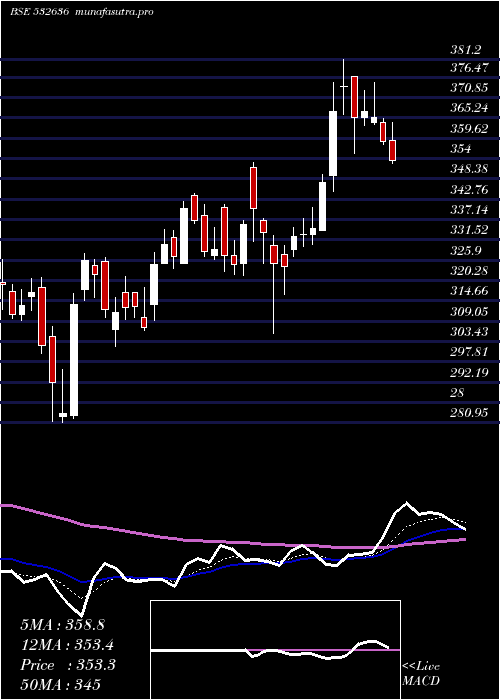Screen dimensions: 500x700
Task: Click the 365.24 price level label
Action: click(469, 108)
